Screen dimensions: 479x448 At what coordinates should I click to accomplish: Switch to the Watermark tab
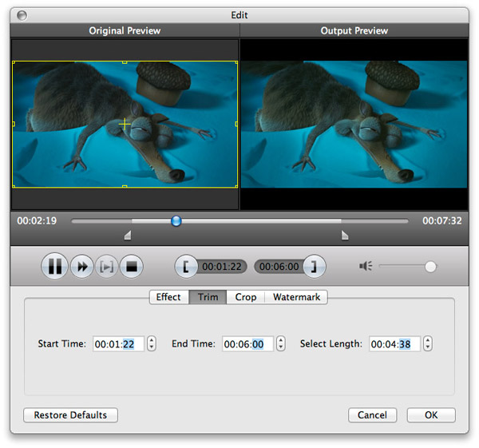(296, 297)
